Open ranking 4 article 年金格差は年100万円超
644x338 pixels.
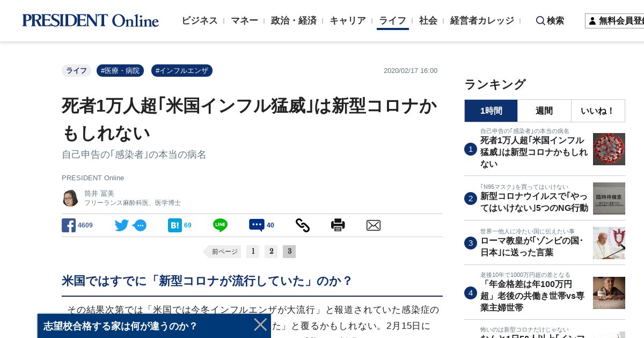(532, 296)
